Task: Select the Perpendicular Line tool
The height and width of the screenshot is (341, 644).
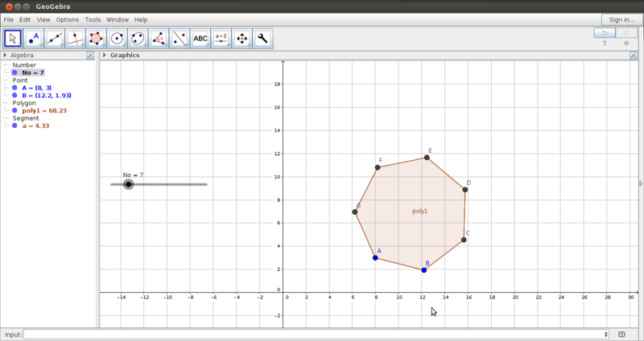Action: (75, 39)
